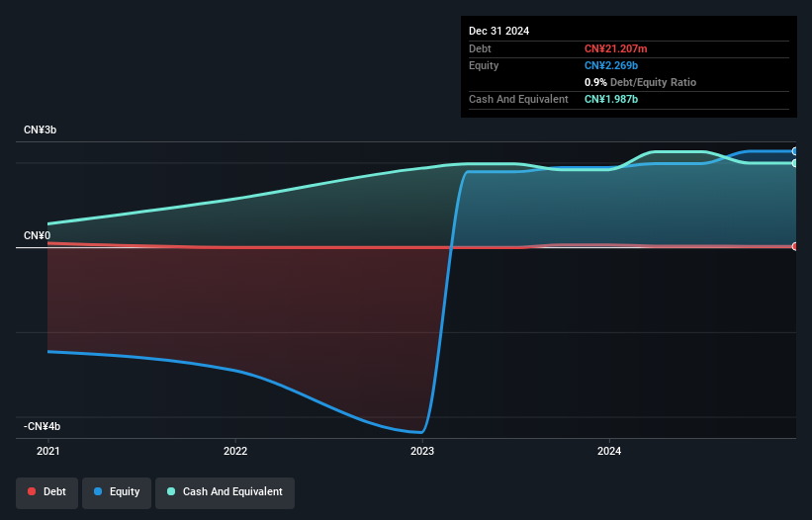Select the red Debt endpoint marker
Image resolution: width=812 pixels, height=520 pixels.
[x=794, y=247]
